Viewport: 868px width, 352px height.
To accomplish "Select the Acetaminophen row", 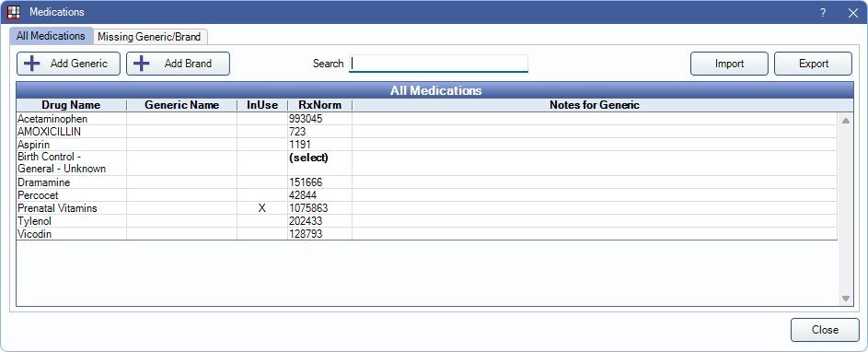I will click(427, 119).
